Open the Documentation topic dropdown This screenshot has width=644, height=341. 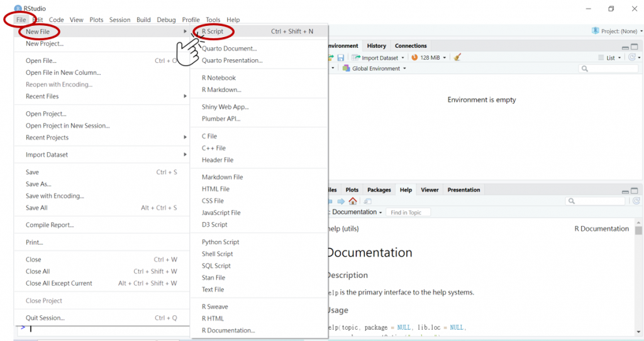click(x=380, y=213)
